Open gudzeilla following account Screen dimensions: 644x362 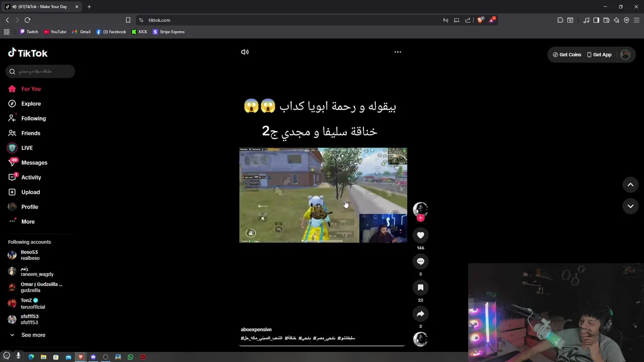[x=35, y=287]
